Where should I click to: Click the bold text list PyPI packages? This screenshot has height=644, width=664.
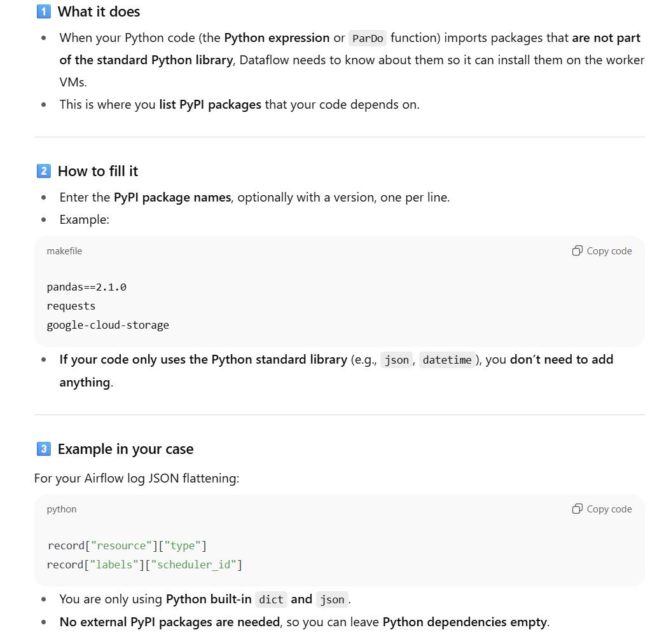pos(210,104)
